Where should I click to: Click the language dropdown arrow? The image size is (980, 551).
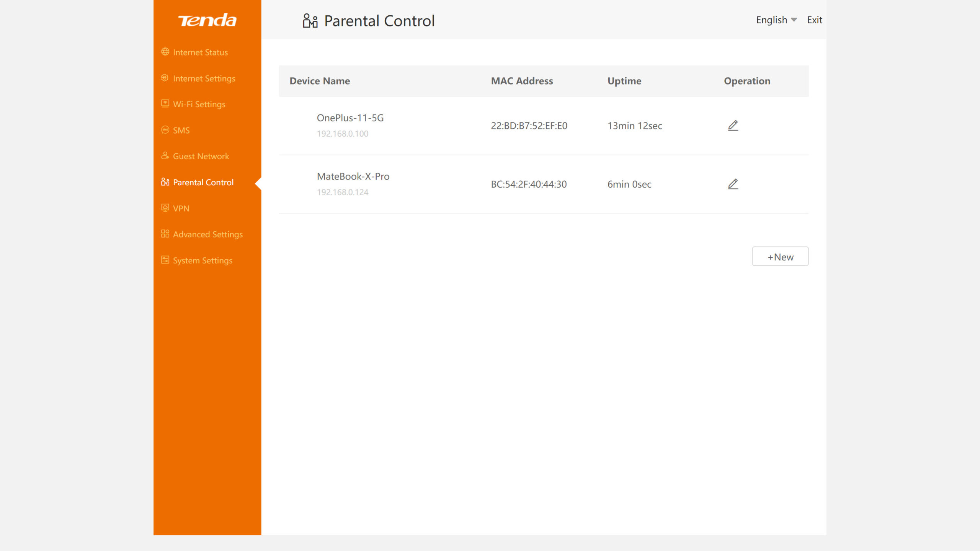(x=794, y=20)
